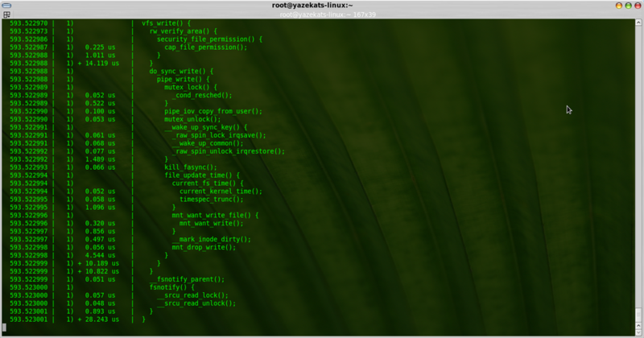
Task: Click timestamp 593.522993
Action: coord(29,167)
